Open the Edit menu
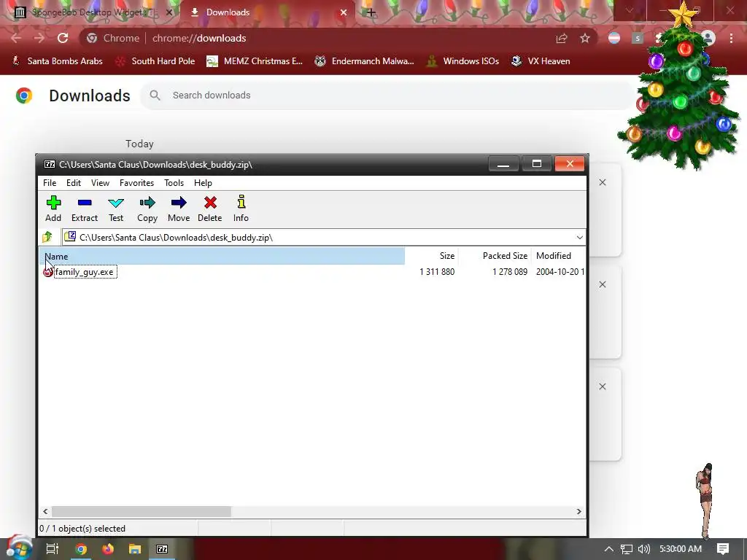747x560 pixels. click(74, 183)
